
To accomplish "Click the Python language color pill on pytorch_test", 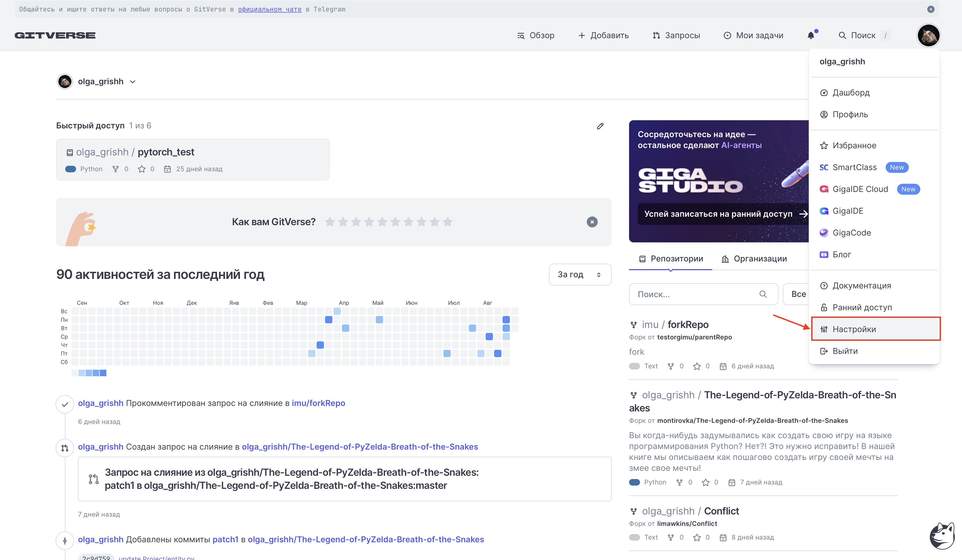I will tap(71, 169).
